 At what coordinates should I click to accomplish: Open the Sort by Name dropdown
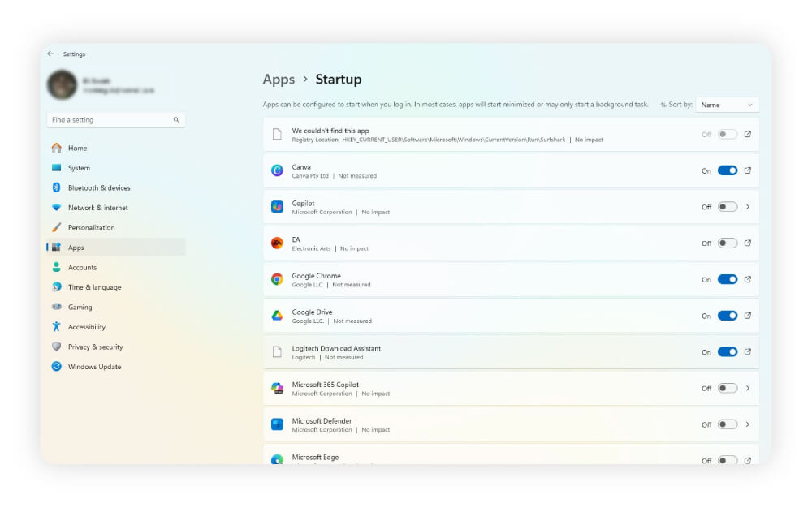coord(727,105)
